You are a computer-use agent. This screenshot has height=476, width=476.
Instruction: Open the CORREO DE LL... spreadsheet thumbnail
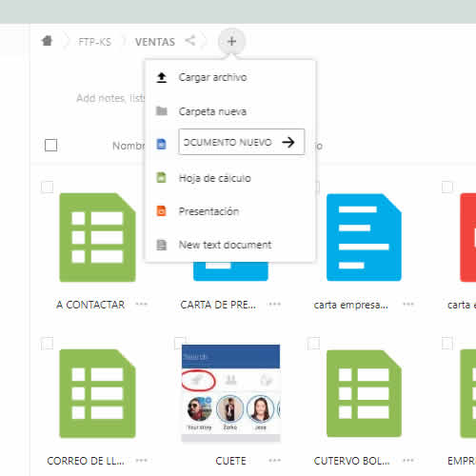(97, 393)
